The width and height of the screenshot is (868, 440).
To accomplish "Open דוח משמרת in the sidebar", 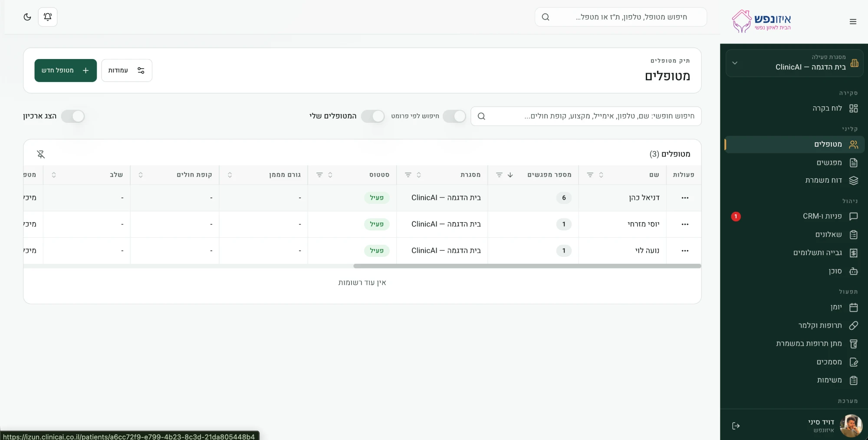I will (794, 181).
